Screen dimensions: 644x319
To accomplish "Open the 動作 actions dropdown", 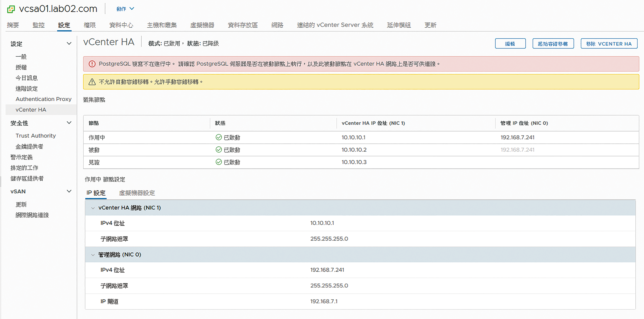I will 125,9.
